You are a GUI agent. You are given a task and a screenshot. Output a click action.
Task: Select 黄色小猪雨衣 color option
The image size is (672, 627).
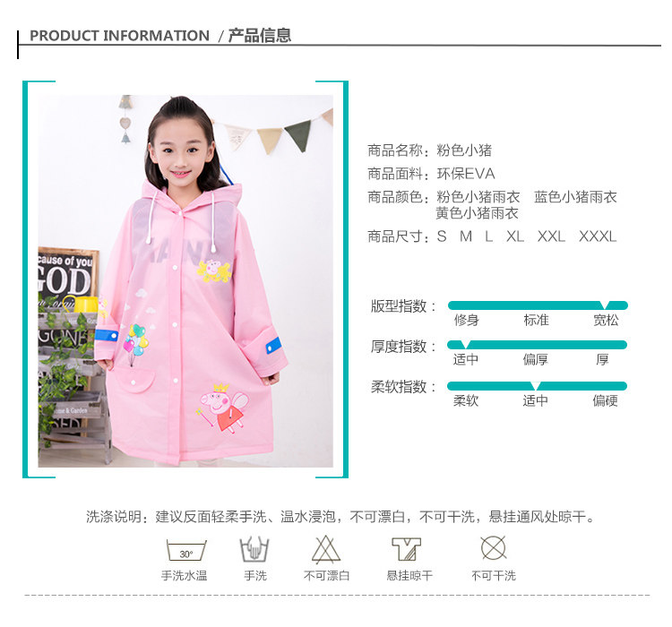tap(478, 213)
